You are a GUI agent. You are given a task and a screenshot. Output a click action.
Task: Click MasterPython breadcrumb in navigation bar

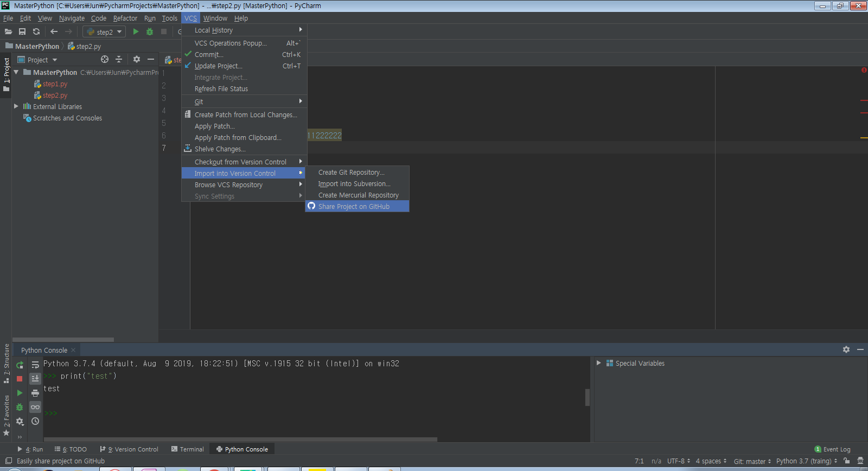click(x=33, y=46)
